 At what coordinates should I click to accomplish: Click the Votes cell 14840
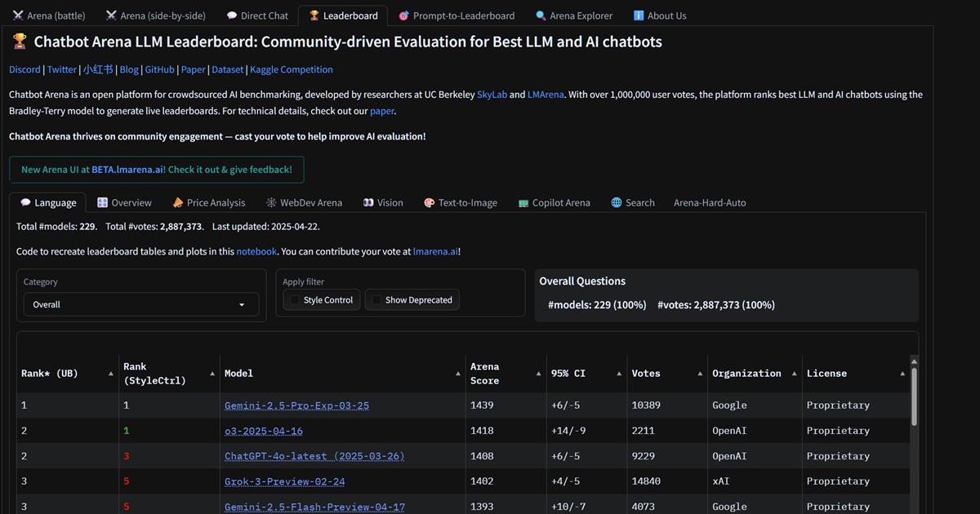pyautogui.click(x=667, y=481)
